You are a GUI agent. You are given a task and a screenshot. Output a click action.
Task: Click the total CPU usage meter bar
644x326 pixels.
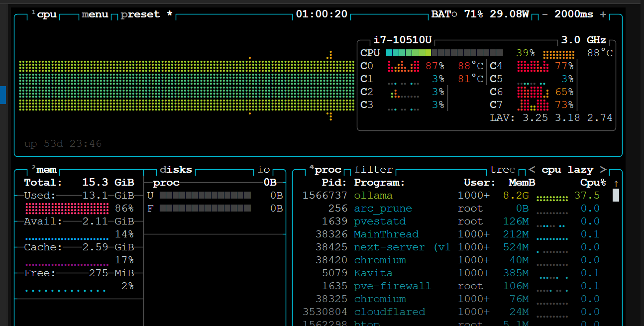tap(444, 53)
